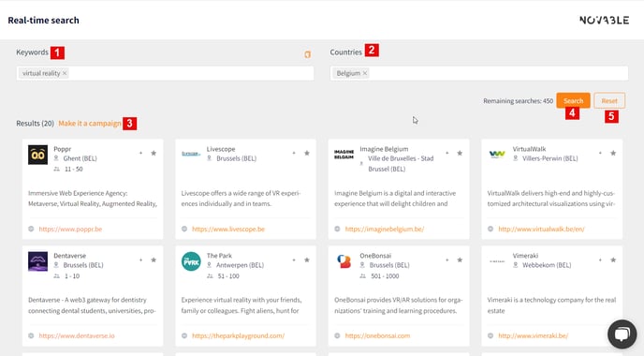Click the plus icon on the VirtualWalk card
Image resolution: width=644 pixels, height=356 pixels.
tap(600, 153)
